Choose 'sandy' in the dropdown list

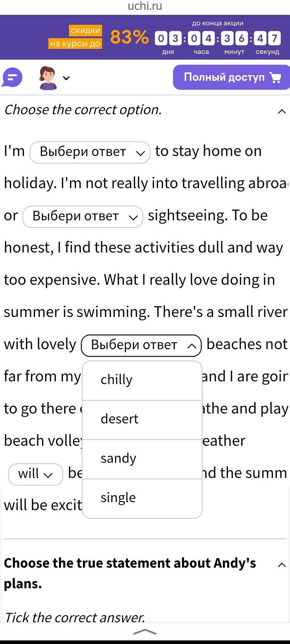(x=142, y=459)
